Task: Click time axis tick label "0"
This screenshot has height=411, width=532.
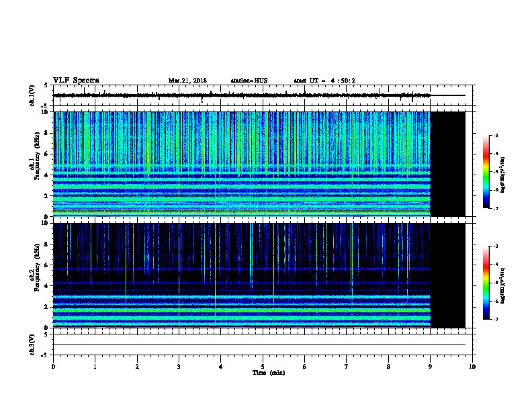Action: click(53, 367)
